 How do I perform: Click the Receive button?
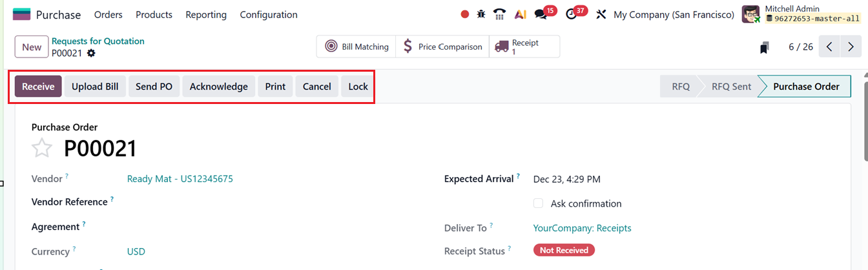(38, 87)
